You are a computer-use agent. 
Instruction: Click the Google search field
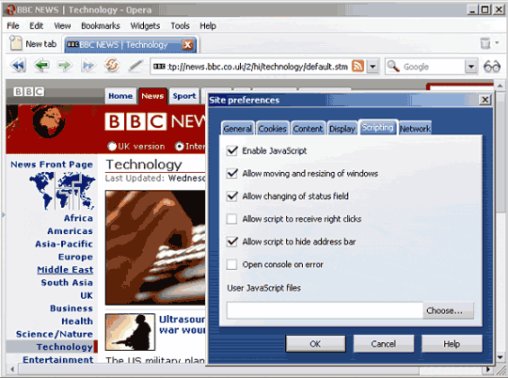click(x=432, y=67)
